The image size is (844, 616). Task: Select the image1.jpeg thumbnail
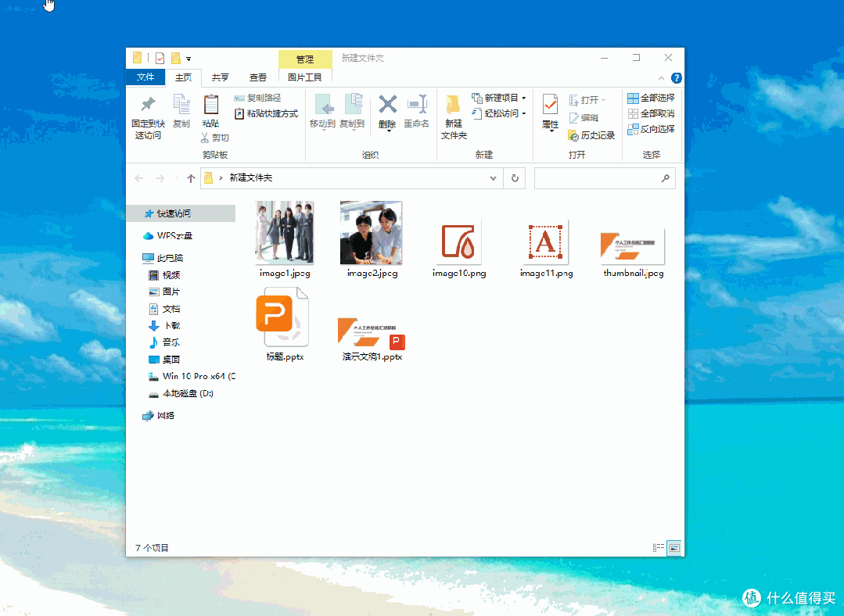coord(285,232)
